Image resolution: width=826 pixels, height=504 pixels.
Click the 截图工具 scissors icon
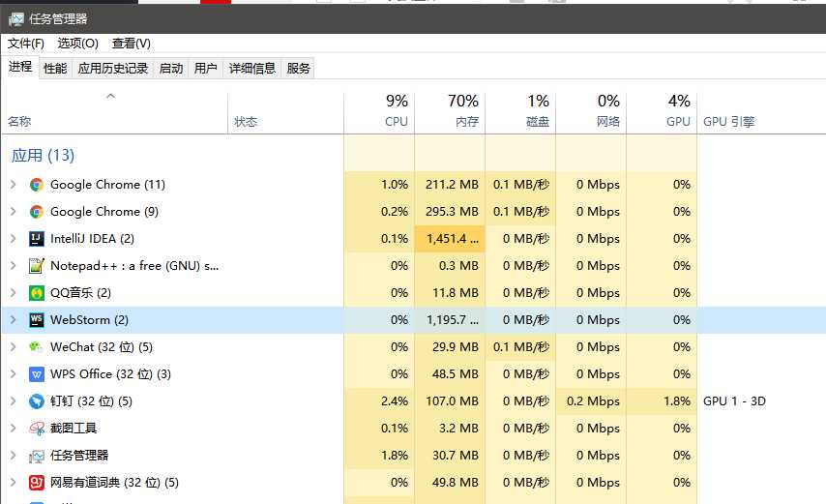click(37, 429)
